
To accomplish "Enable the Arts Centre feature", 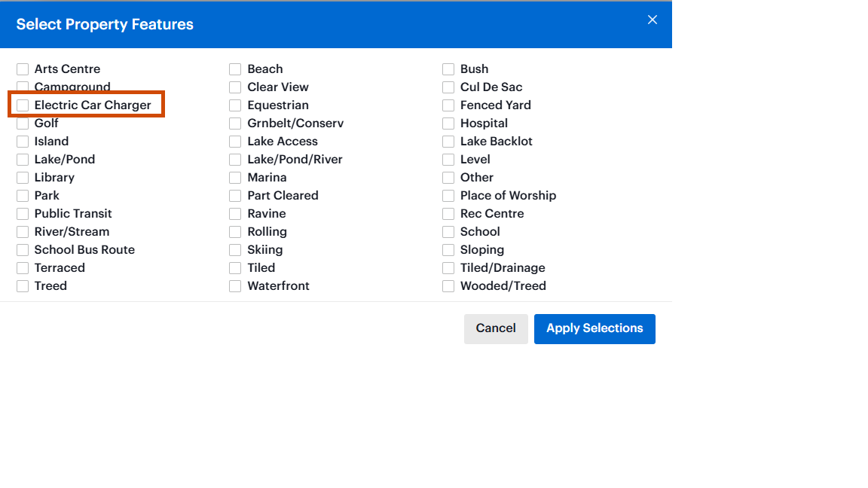I will (x=23, y=69).
